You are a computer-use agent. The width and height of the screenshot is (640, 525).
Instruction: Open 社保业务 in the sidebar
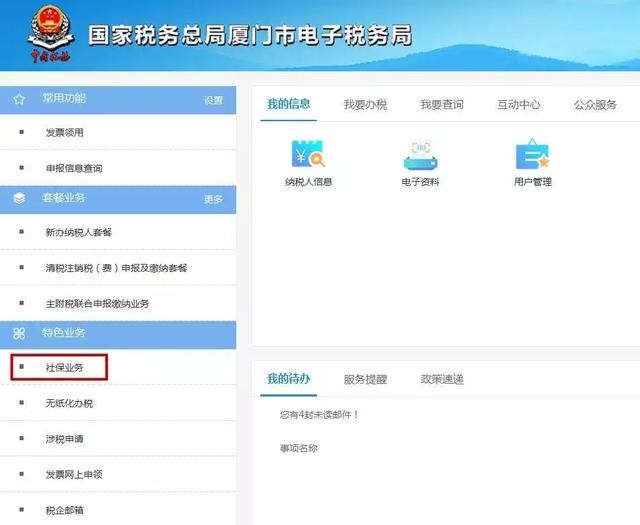click(x=64, y=367)
